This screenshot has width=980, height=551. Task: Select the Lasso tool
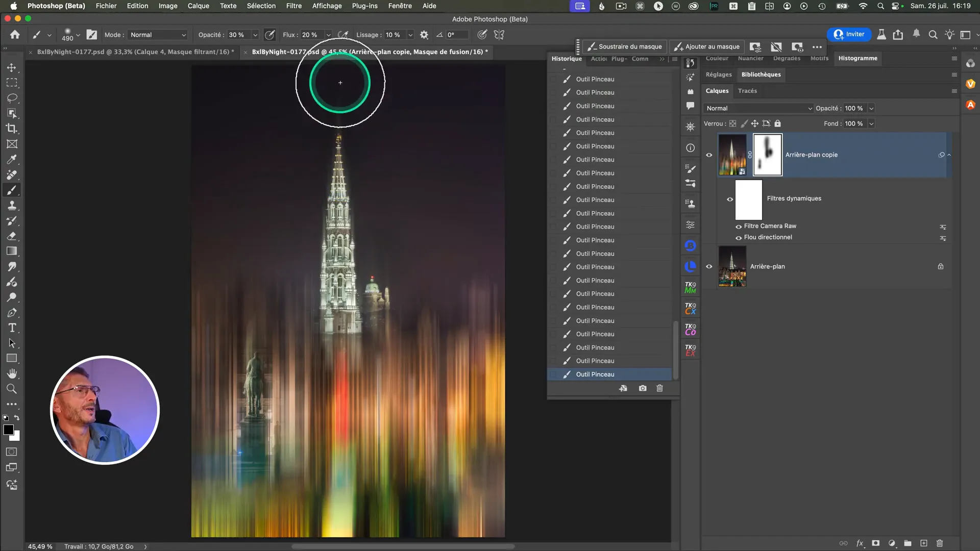click(x=12, y=98)
